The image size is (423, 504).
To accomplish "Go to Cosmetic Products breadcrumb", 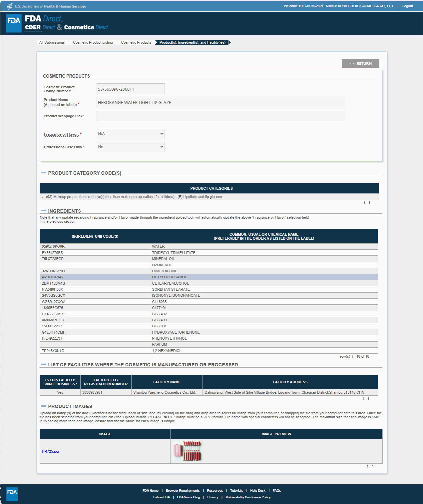I will click(x=136, y=42).
